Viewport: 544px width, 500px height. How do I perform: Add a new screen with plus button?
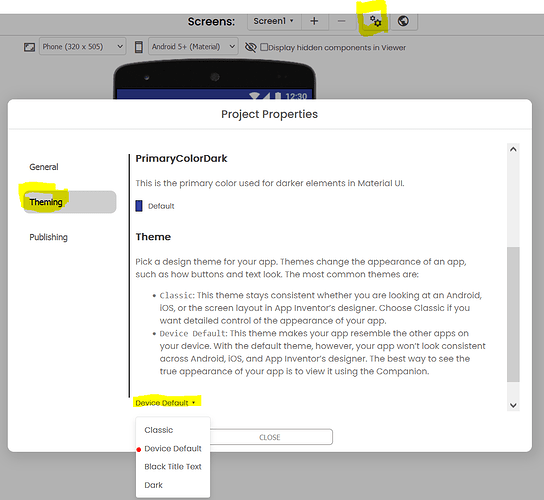point(314,21)
